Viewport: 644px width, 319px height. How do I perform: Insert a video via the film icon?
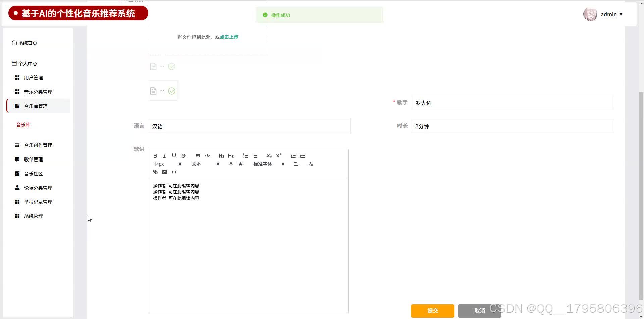(x=174, y=172)
